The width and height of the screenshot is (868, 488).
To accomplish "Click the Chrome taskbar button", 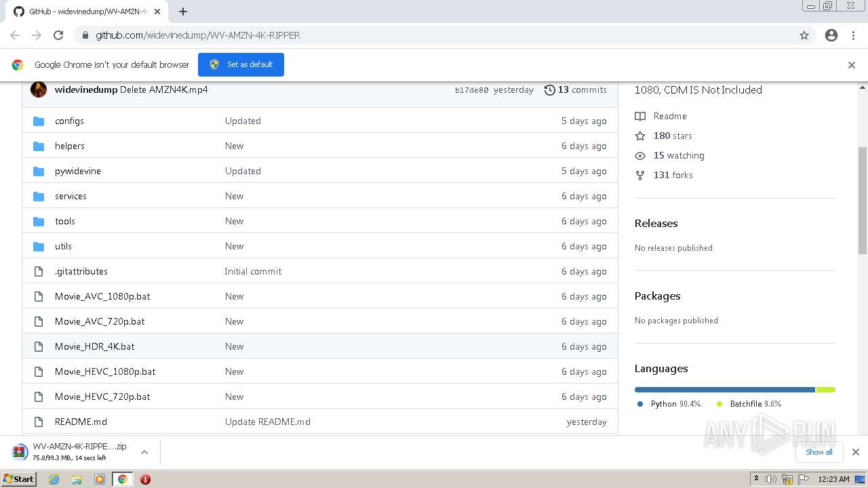I will point(122,479).
